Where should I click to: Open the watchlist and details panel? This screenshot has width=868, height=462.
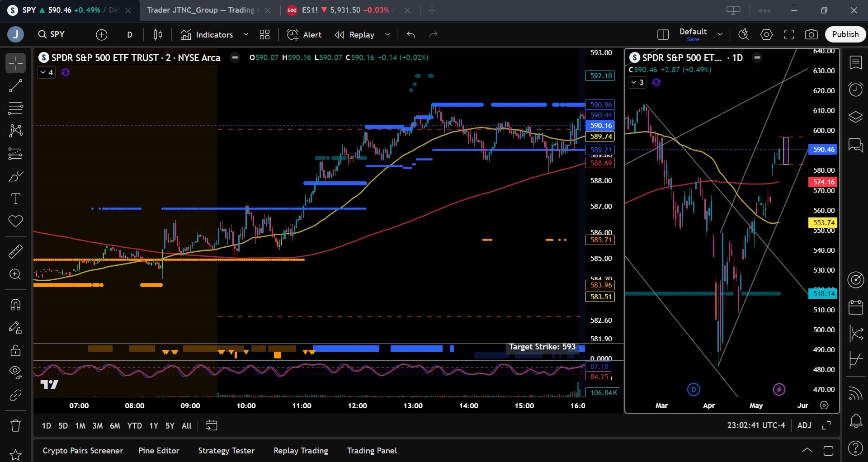tap(855, 63)
